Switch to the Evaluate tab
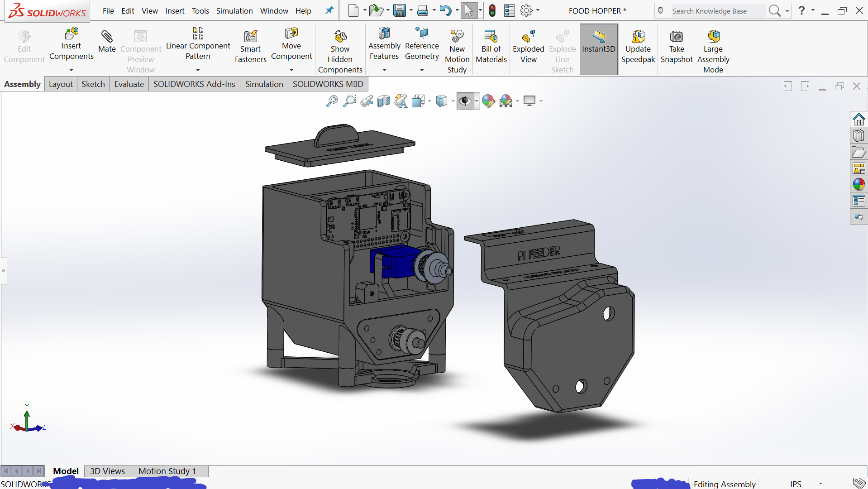This screenshot has width=868, height=489. tap(129, 84)
